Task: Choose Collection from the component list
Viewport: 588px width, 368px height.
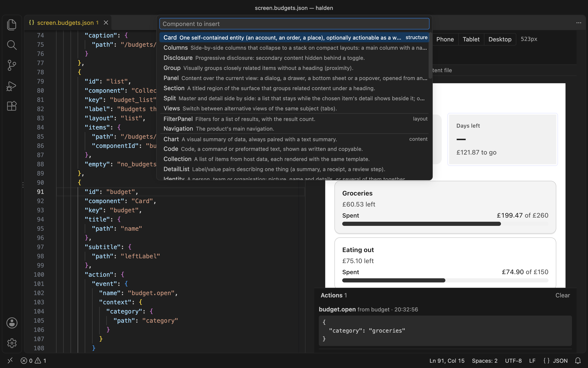Action: pyautogui.click(x=294, y=159)
